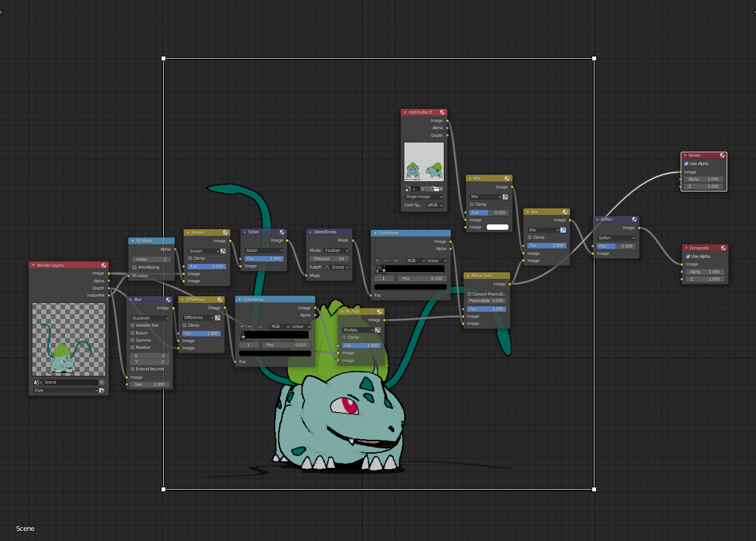Remove color stop in ColorRamp with Pos 0.100
Screen dimensions: 756x541
tap(385, 260)
